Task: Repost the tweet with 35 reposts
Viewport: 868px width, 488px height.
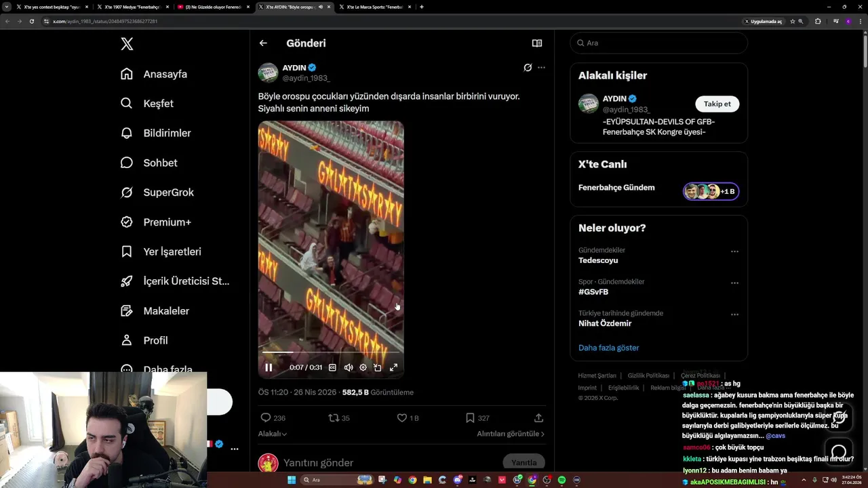Action: coord(339,418)
